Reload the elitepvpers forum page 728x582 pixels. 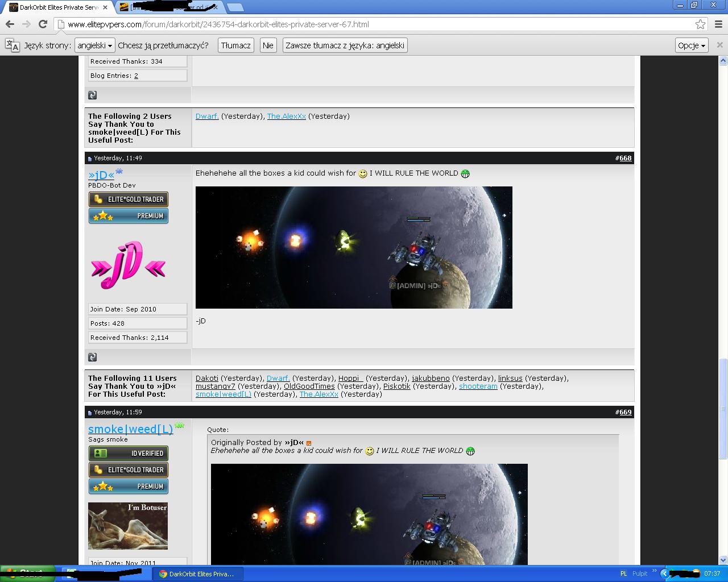click(43, 24)
